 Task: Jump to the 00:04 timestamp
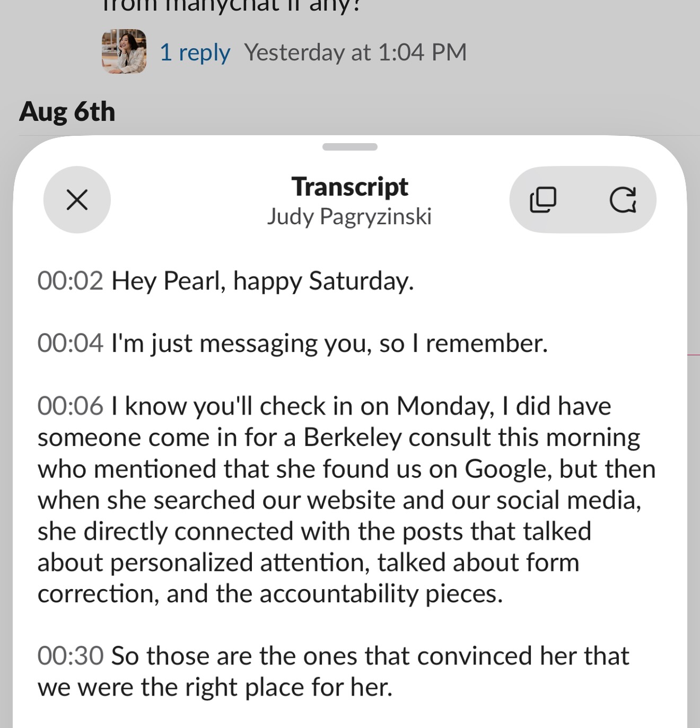click(70, 344)
